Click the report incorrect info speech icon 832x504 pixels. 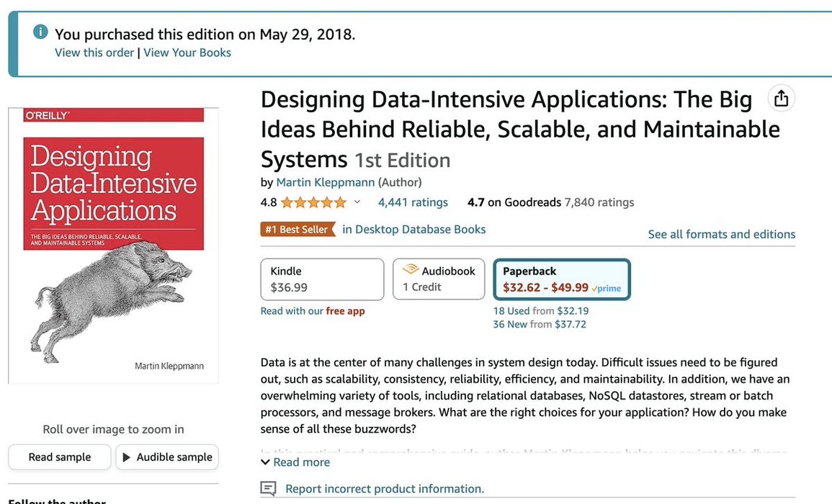pos(268,489)
